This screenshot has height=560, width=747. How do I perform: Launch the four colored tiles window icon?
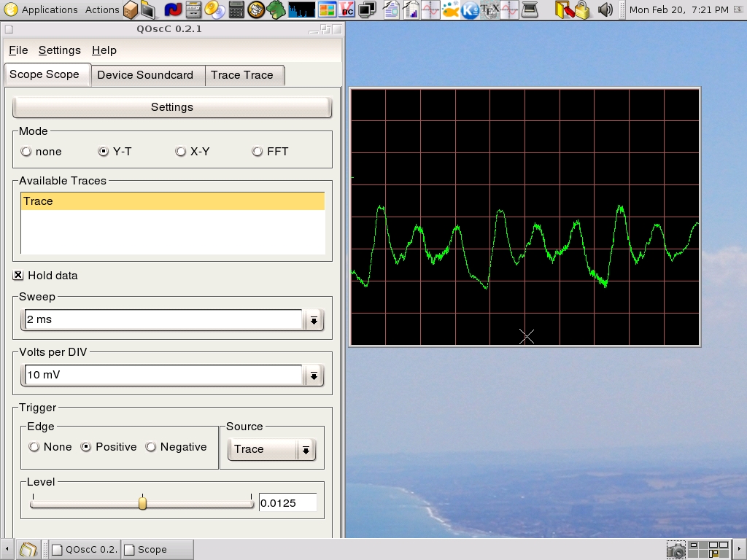click(x=327, y=9)
